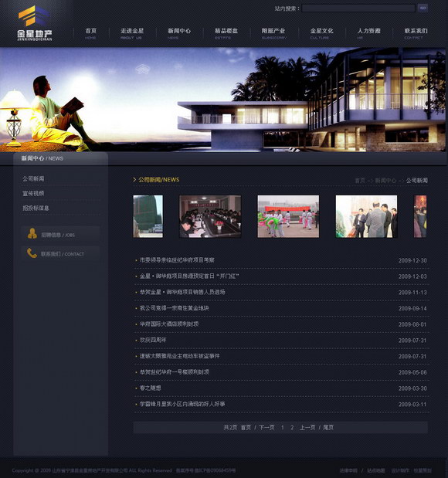Open the meeting room photo thumbnail
The height and width of the screenshot is (478, 448).
point(210,216)
